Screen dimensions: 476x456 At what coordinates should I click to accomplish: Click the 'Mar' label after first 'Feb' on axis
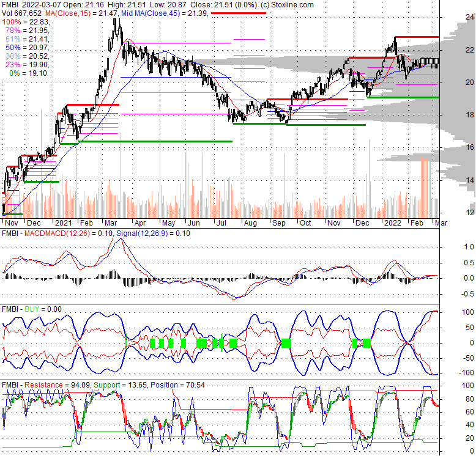[111, 223]
